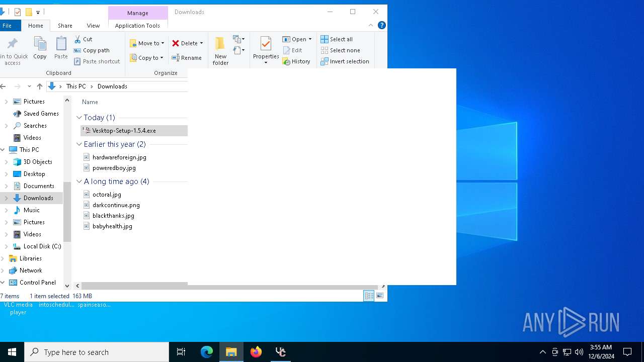Open the Application Tools tab
This screenshot has width=644, height=362.
[137, 26]
